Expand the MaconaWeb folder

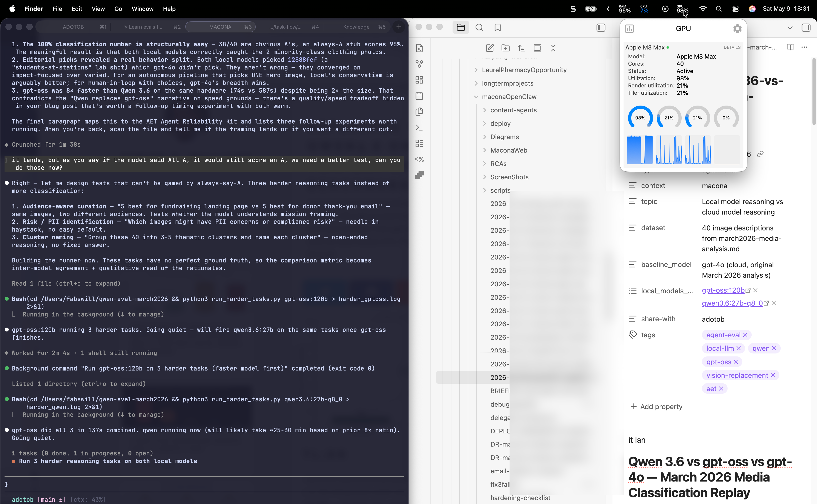click(484, 150)
